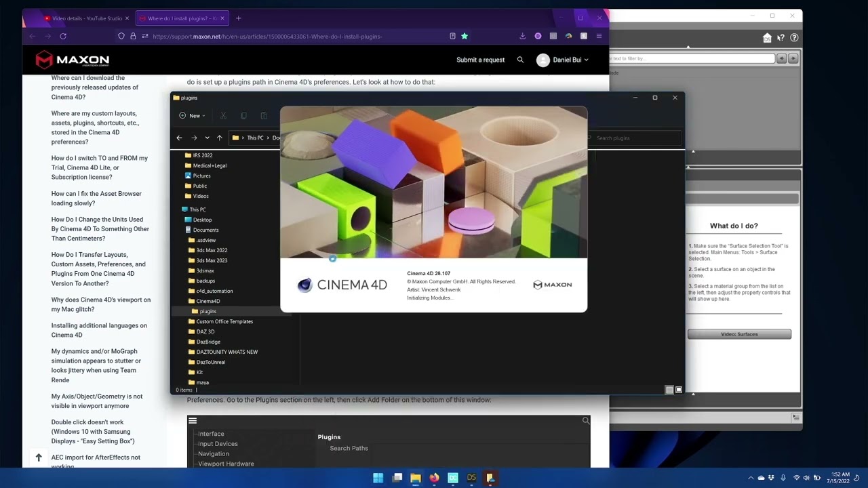Reload the page in Firefox

[x=63, y=36]
